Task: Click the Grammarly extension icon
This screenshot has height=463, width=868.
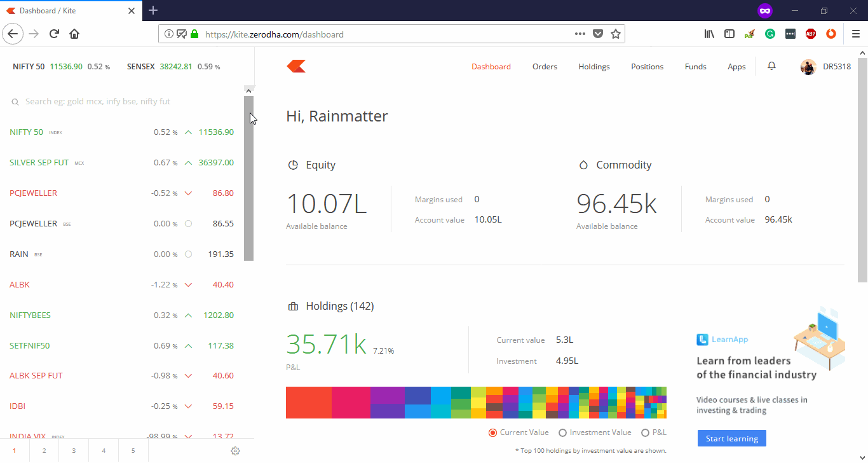Action: [770, 34]
